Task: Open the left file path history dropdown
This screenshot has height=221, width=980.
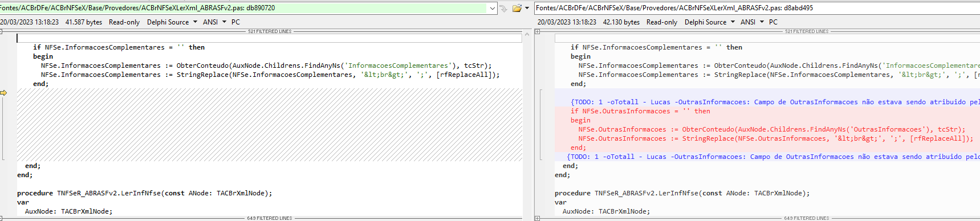Action: point(493,8)
